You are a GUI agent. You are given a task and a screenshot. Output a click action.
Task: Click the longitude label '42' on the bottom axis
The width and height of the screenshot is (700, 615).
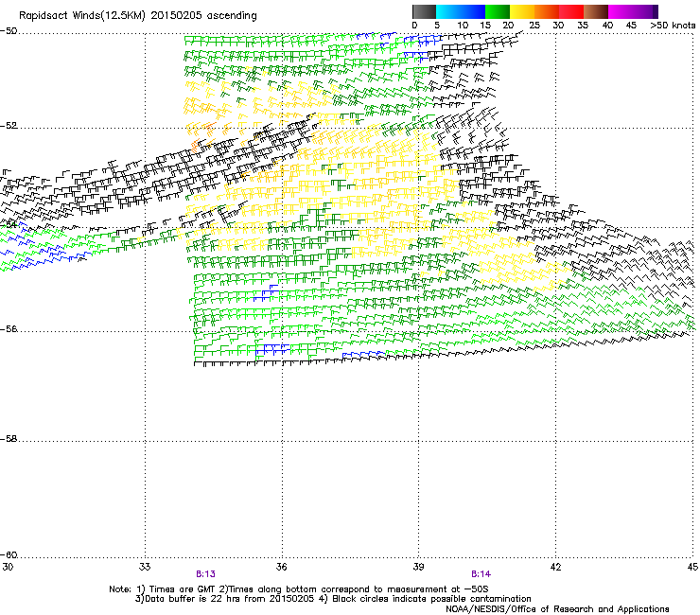coord(555,567)
